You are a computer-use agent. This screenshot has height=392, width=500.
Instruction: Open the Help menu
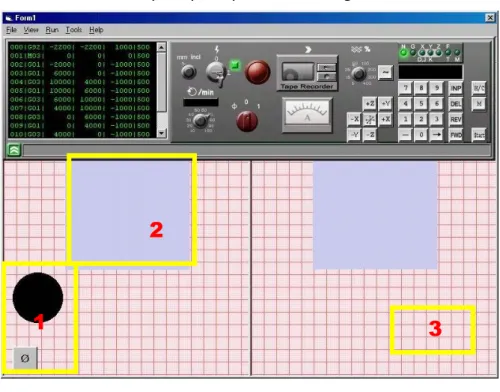point(96,30)
